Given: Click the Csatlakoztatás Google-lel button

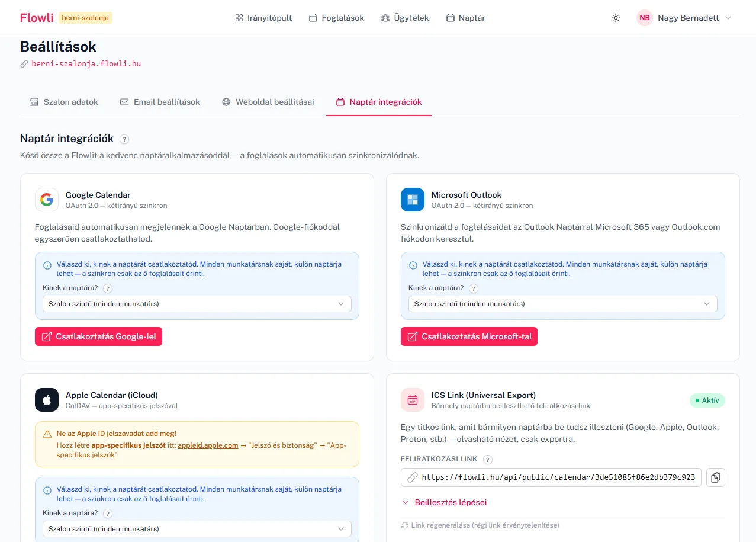Looking at the screenshot, I should (98, 336).
